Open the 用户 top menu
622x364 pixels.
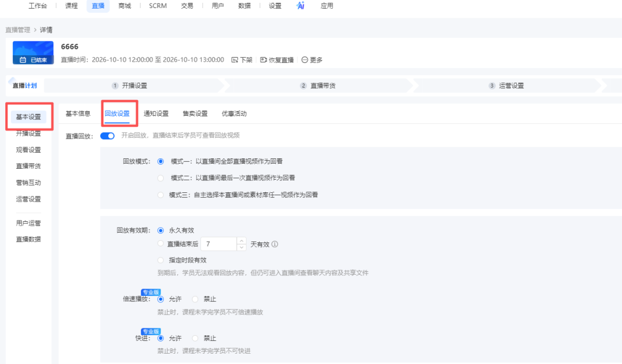point(218,6)
